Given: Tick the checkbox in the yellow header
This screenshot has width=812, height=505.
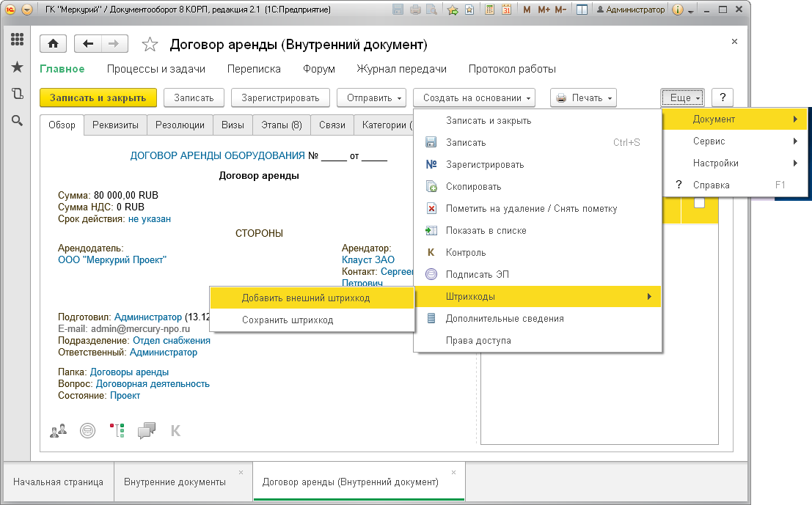Looking at the screenshot, I should coord(699,203).
